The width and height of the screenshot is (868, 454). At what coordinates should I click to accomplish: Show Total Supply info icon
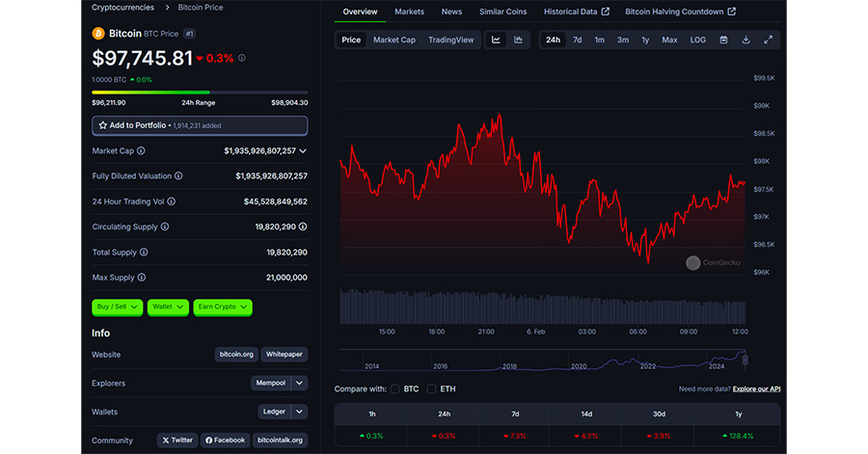pos(144,253)
